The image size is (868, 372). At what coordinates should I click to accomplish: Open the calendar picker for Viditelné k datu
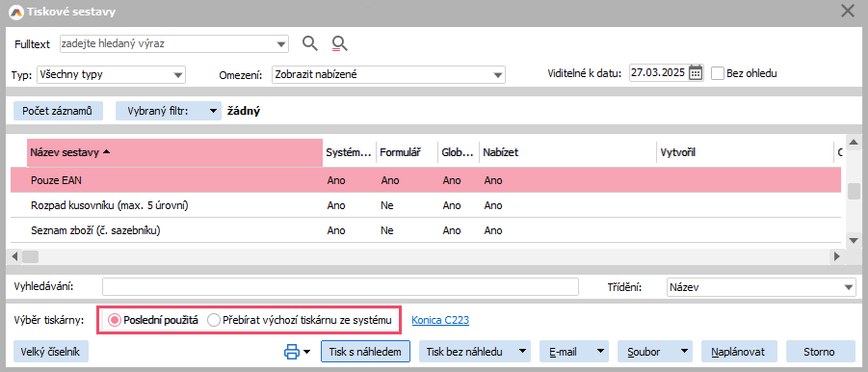[x=696, y=72]
